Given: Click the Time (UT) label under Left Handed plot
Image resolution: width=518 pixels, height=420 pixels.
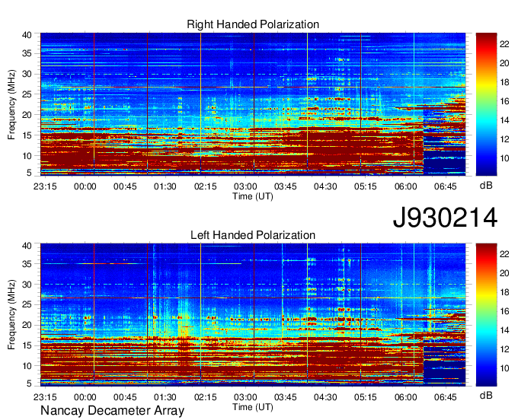Looking at the screenshot, I should pos(253,407).
